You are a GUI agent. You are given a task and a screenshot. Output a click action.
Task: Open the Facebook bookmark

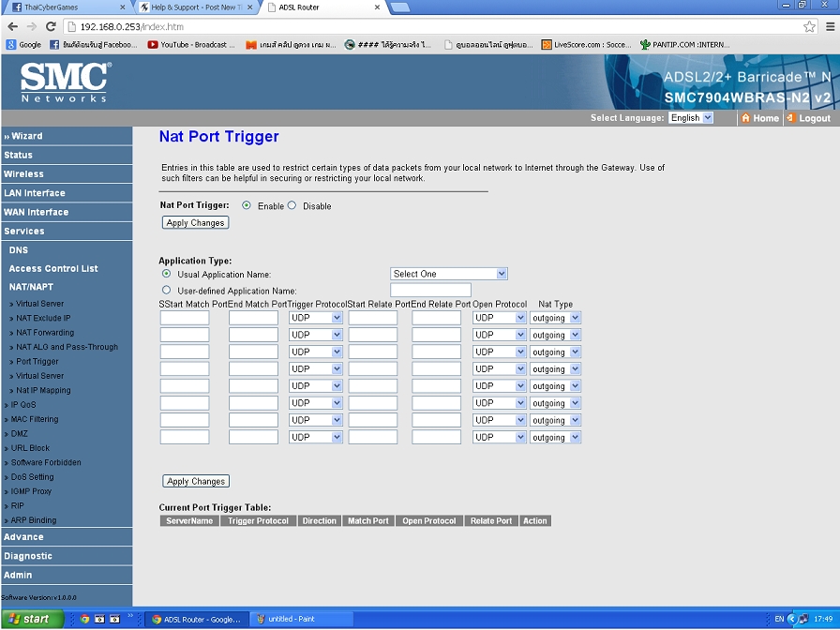93,45
